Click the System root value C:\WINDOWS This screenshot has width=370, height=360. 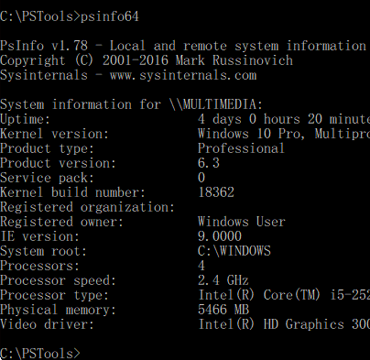(x=234, y=251)
